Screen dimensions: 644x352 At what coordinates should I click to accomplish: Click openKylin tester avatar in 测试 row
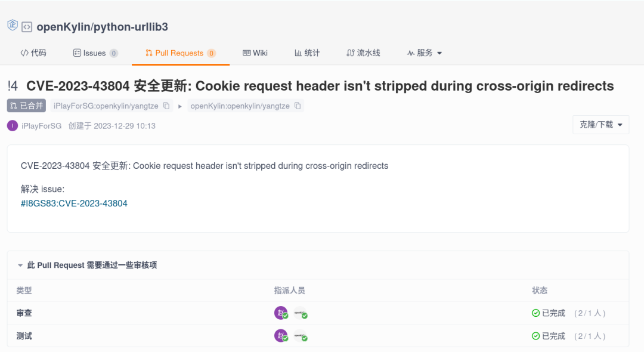tap(300, 336)
